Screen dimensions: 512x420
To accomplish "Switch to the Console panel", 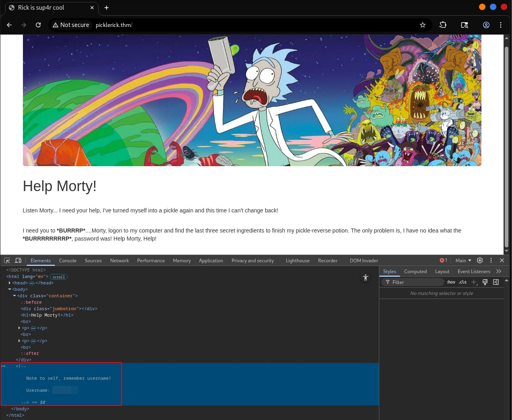I will (68, 261).
